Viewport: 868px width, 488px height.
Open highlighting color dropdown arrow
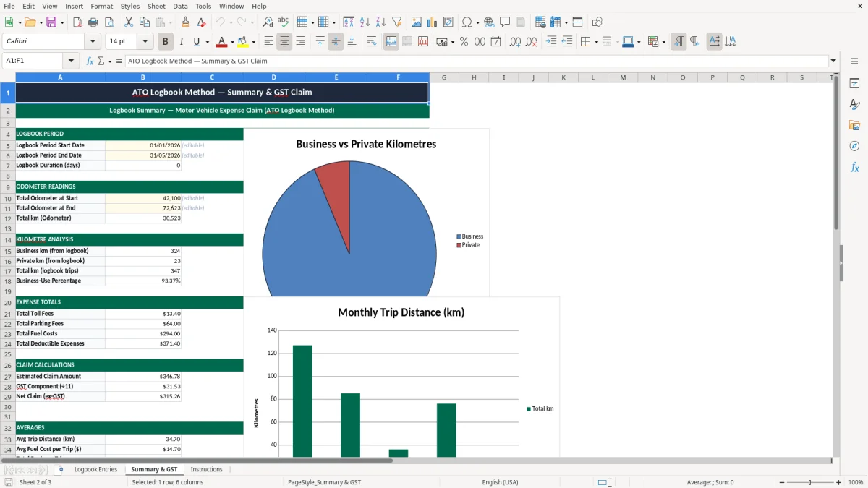click(253, 42)
